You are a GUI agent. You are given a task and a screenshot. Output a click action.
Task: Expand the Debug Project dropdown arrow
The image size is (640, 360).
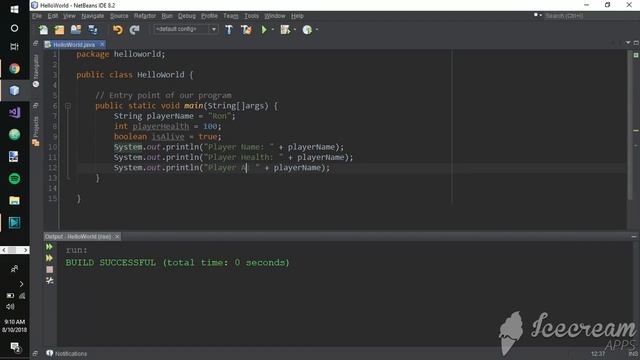pyautogui.click(x=295, y=29)
